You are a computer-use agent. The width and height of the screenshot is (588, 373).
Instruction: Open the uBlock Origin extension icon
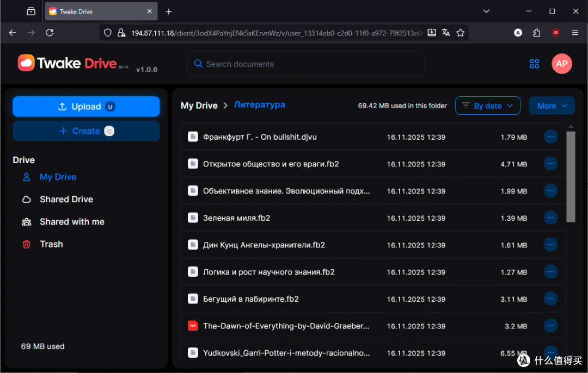tap(556, 33)
